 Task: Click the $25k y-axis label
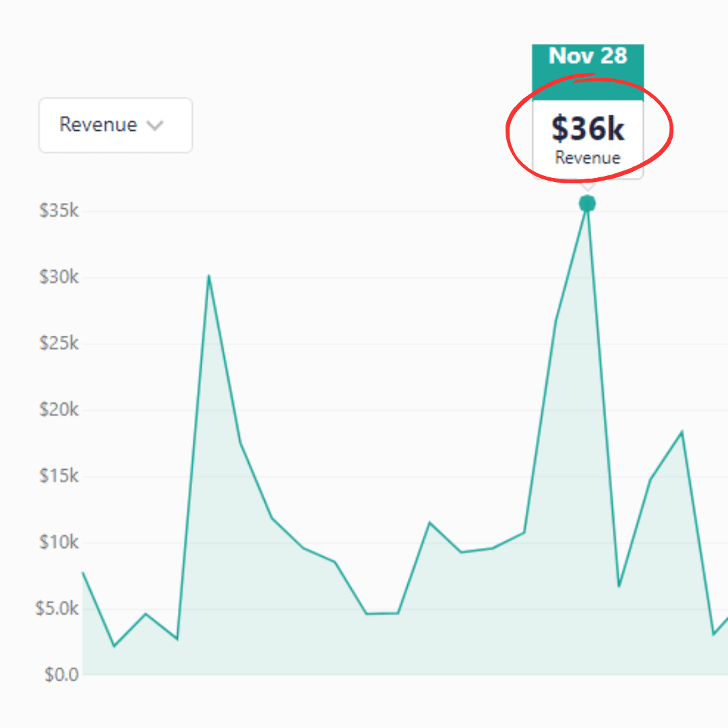pyautogui.click(x=59, y=344)
